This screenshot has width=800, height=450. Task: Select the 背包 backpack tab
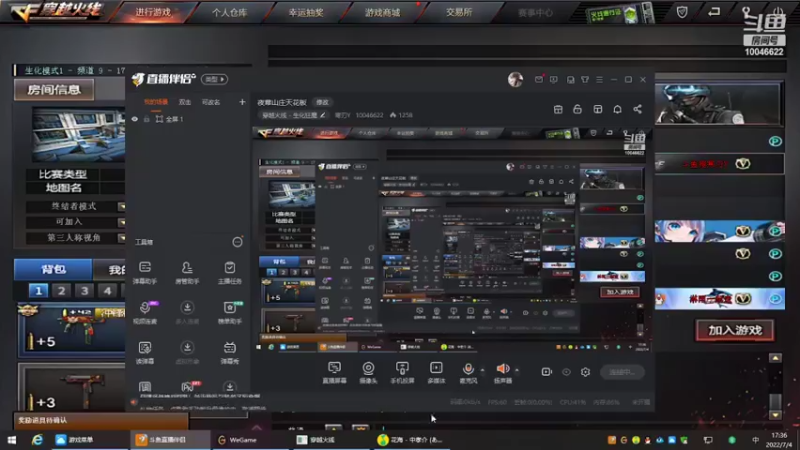(53, 269)
